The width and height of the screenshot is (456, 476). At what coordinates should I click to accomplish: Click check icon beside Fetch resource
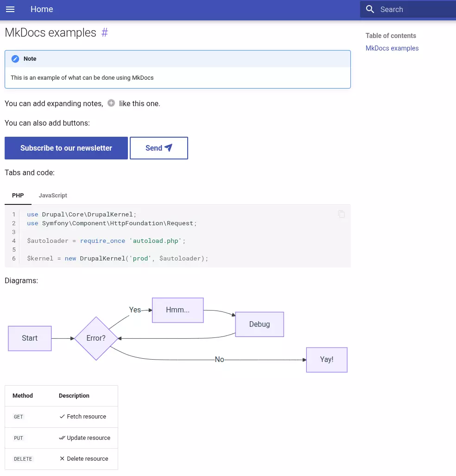(x=62, y=417)
